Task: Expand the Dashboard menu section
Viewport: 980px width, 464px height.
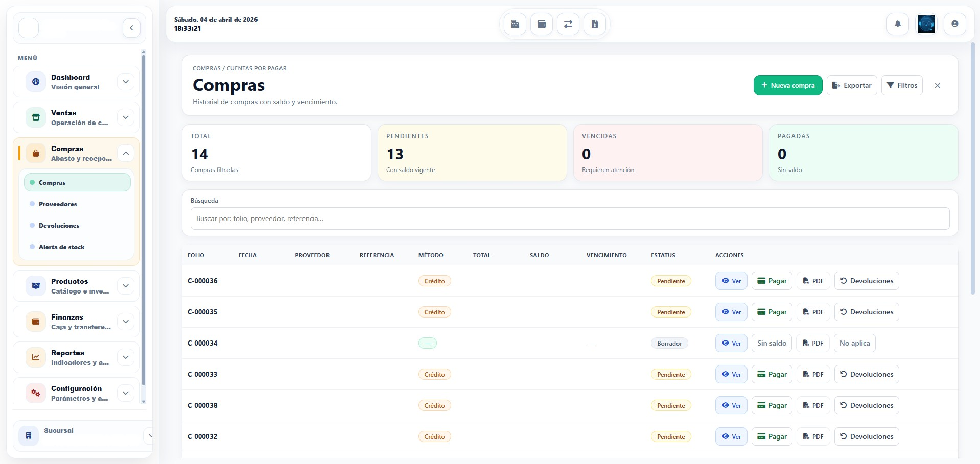Action: point(126,82)
